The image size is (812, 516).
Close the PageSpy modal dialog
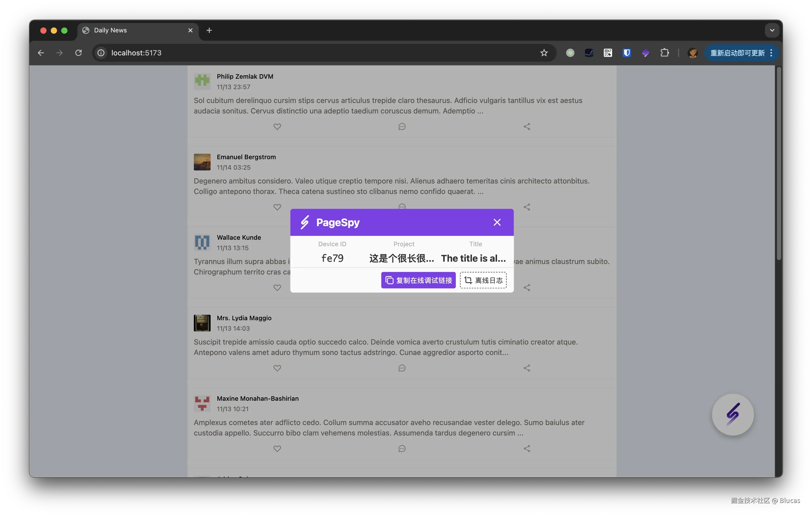[x=497, y=222]
